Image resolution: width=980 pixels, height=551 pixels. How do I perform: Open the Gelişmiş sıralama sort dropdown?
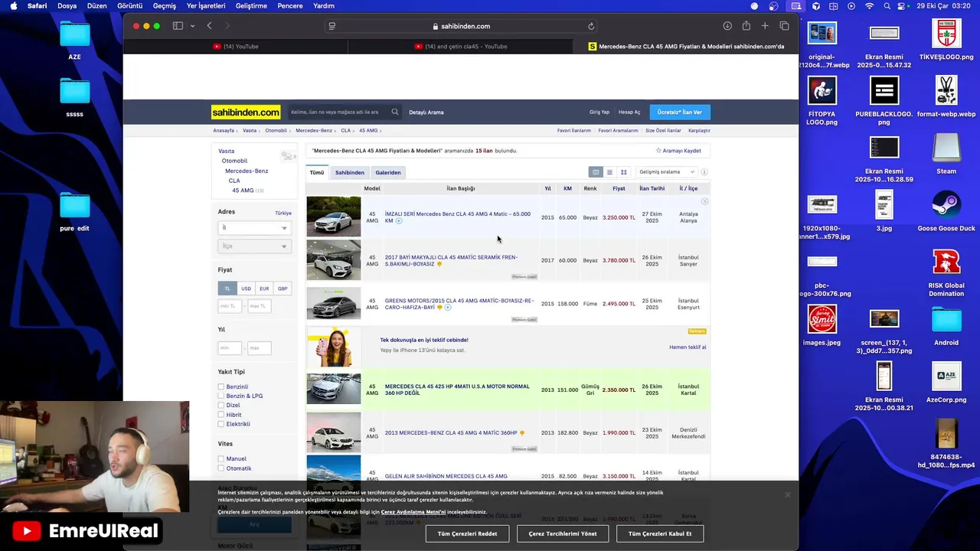coord(666,172)
